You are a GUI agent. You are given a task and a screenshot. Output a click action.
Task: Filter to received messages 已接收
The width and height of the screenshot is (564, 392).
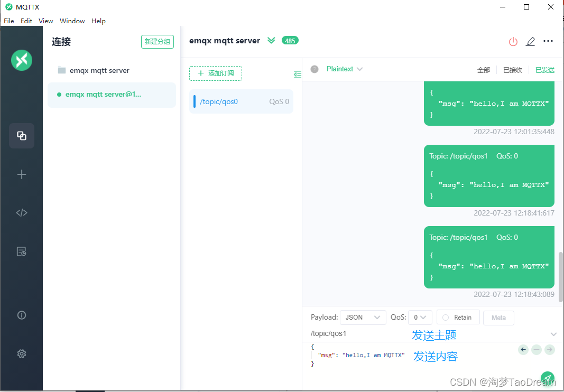(513, 70)
